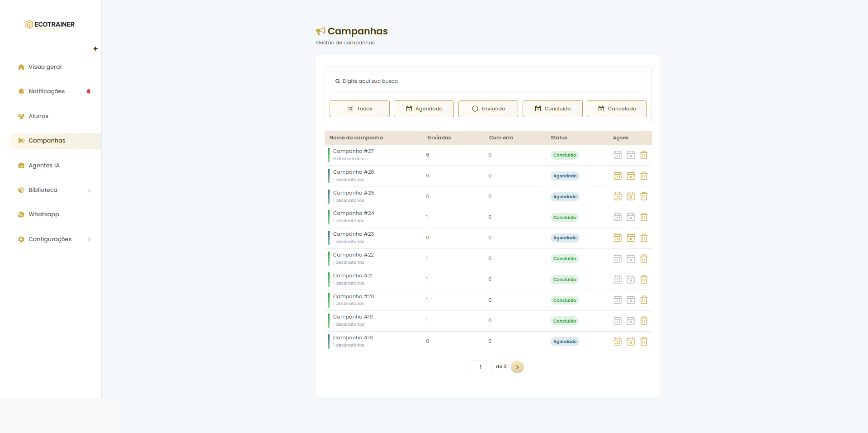Image resolution: width=868 pixels, height=433 pixels.
Task: Click the Enviadas column header
Action: (x=439, y=138)
